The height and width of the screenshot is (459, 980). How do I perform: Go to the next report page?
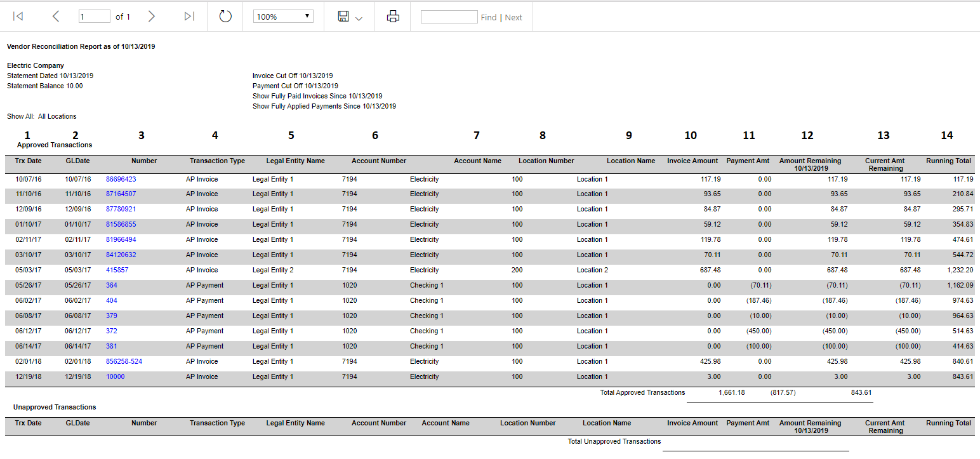point(151,17)
